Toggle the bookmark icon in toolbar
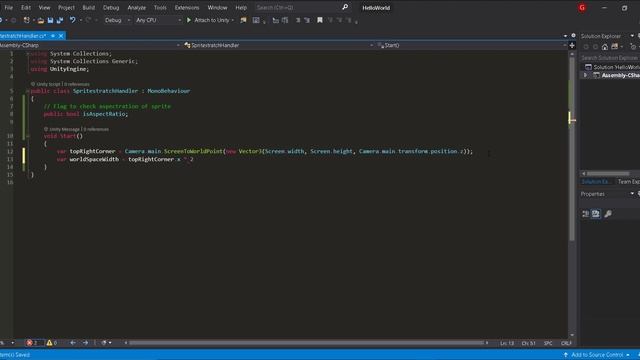This screenshot has height=360, width=640. (x=320, y=20)
